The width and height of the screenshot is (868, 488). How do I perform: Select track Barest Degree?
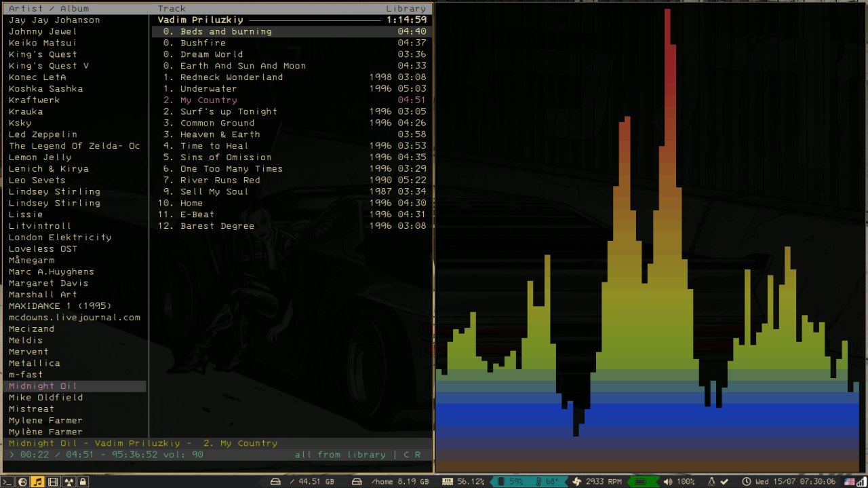tap(292, 226)
